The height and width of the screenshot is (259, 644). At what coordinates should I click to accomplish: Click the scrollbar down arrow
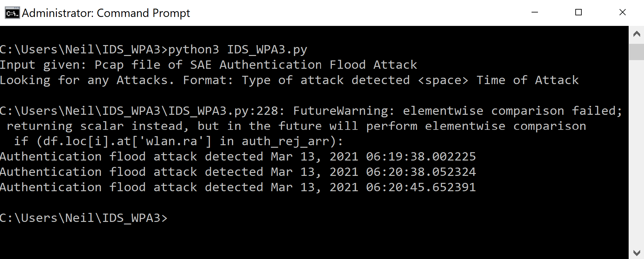636,253
